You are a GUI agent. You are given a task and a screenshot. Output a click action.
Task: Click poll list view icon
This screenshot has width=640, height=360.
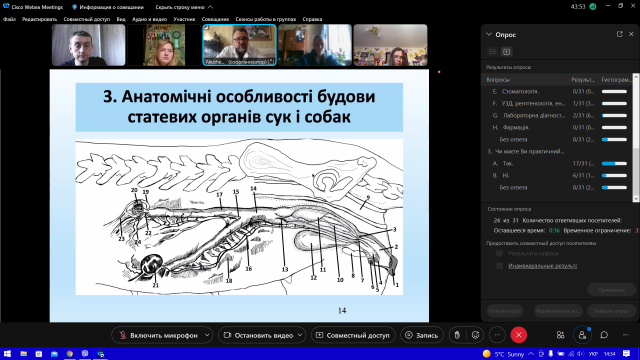click(492, 51)
